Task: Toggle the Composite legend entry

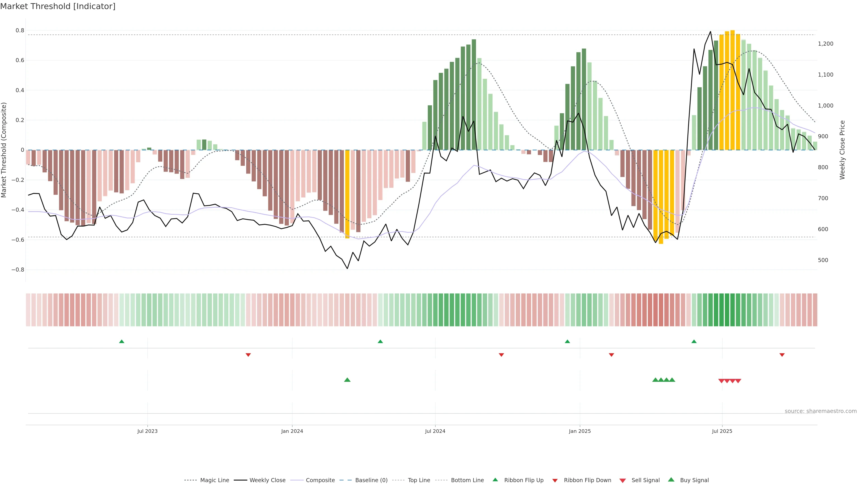Action: pyautogui.click(x=320, y=480)
